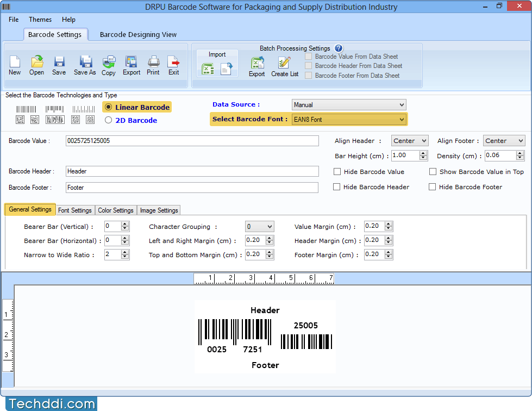
Task: Adjust Footer Margin spinner
Action: (389, 254)
